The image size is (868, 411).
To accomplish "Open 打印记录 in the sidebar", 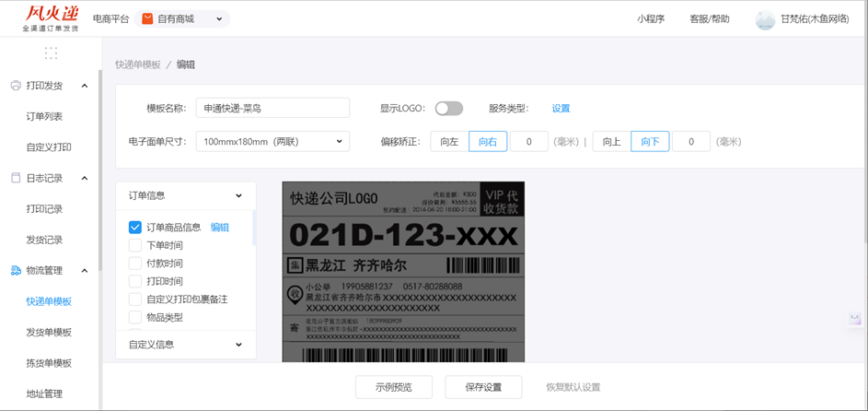I will 44,209.
